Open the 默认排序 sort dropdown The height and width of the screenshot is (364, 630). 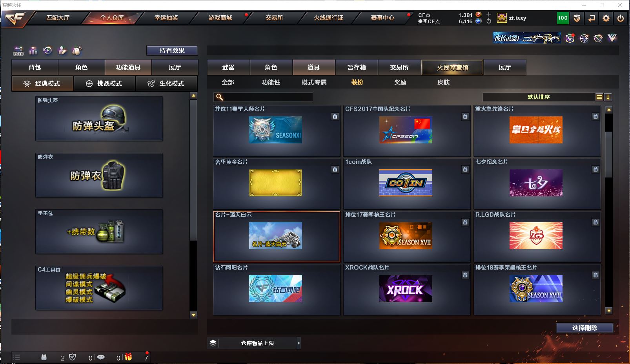click(539, 97)
